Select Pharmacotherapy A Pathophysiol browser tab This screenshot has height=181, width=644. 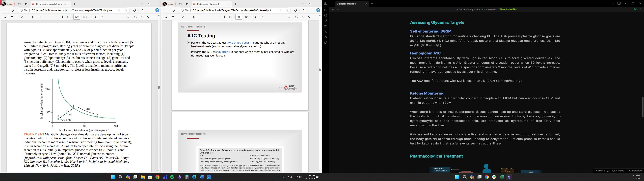pos(50,4)
